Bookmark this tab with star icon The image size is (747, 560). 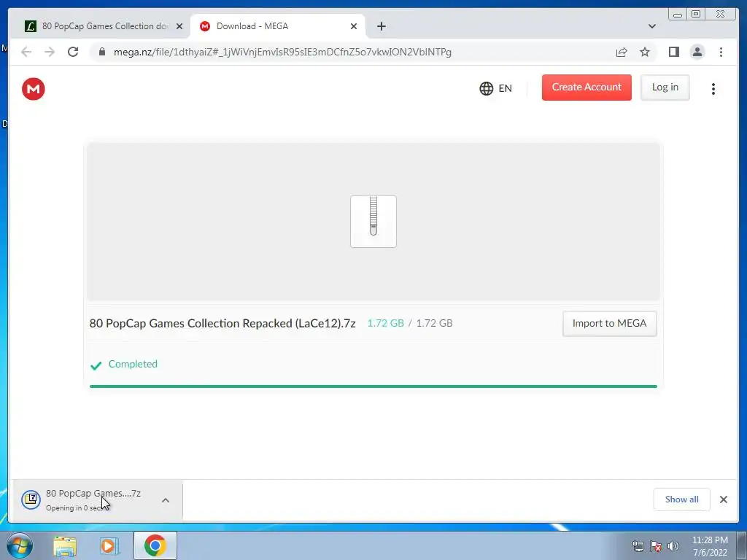click(645, 52)
